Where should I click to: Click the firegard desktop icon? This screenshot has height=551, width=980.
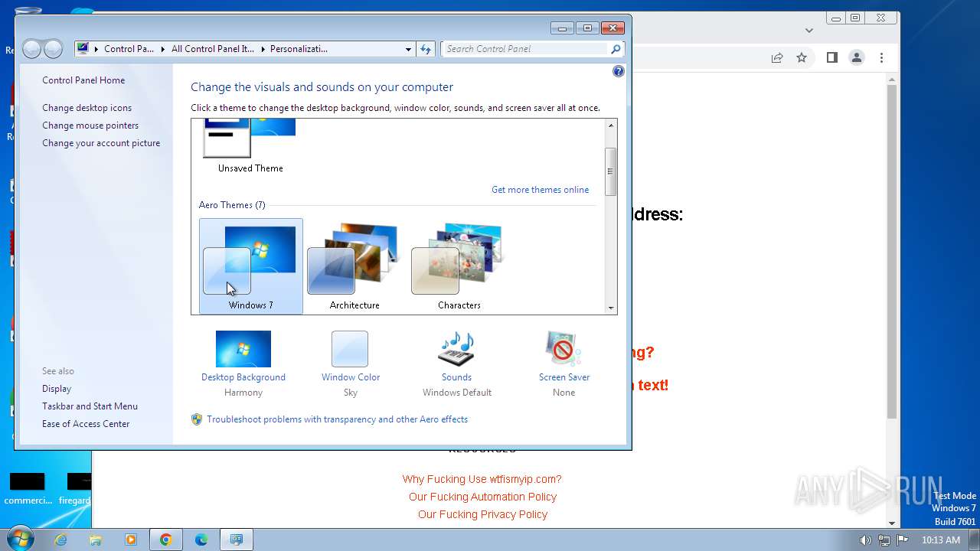(76, 488)
